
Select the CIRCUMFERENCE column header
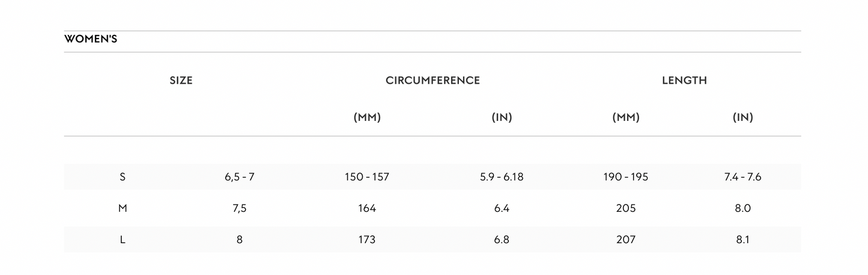[432, 80]
